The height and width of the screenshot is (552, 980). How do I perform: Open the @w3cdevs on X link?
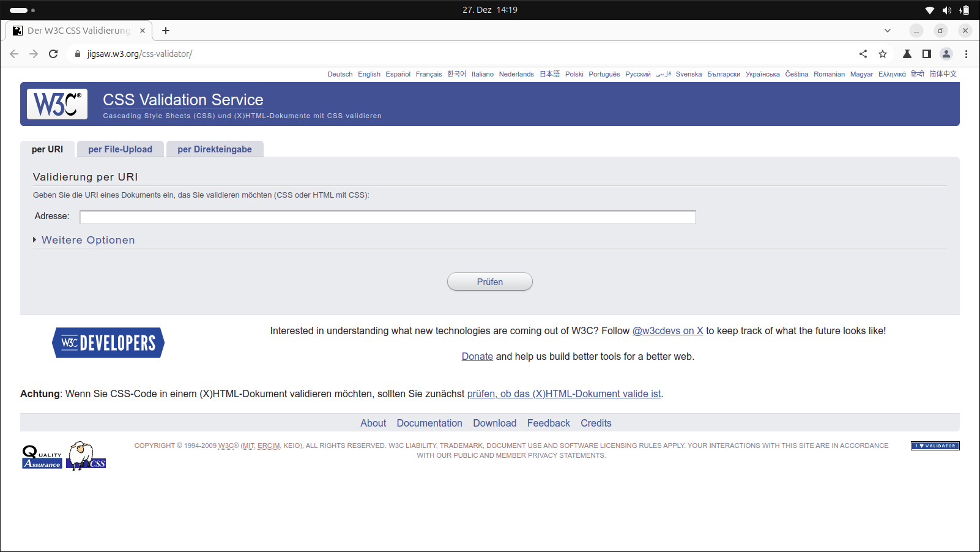667,330
